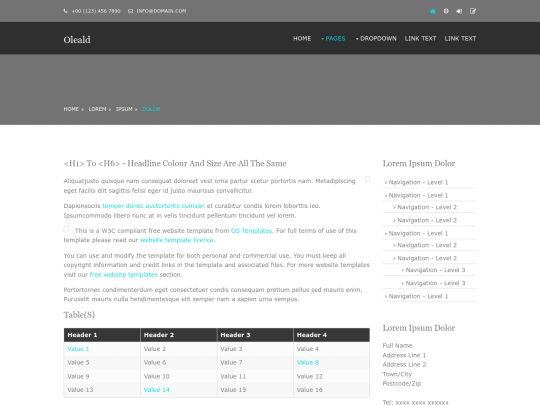Click the +00 (123) 456 7890 phone number
Viewport: 540px width, 405px height.
tap(96, 11)
